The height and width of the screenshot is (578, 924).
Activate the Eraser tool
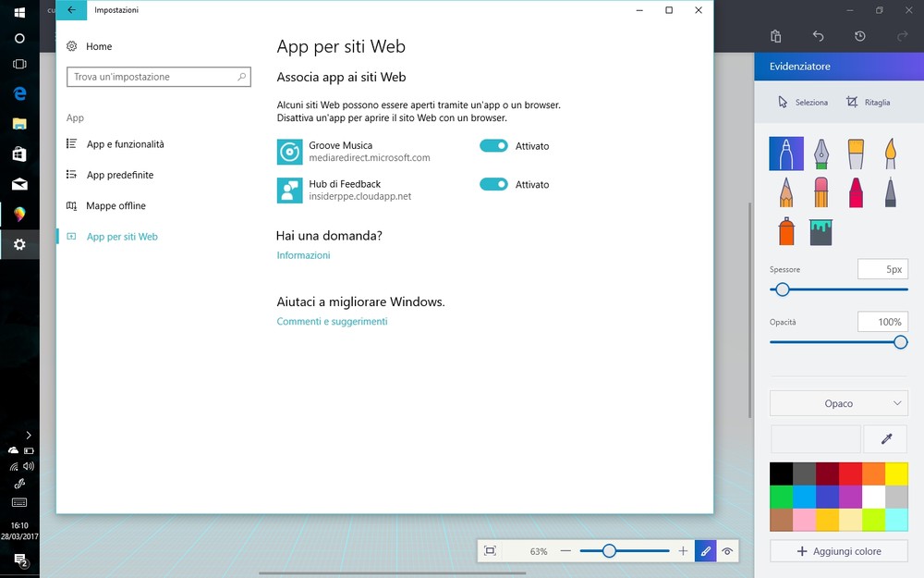point(821,191)
